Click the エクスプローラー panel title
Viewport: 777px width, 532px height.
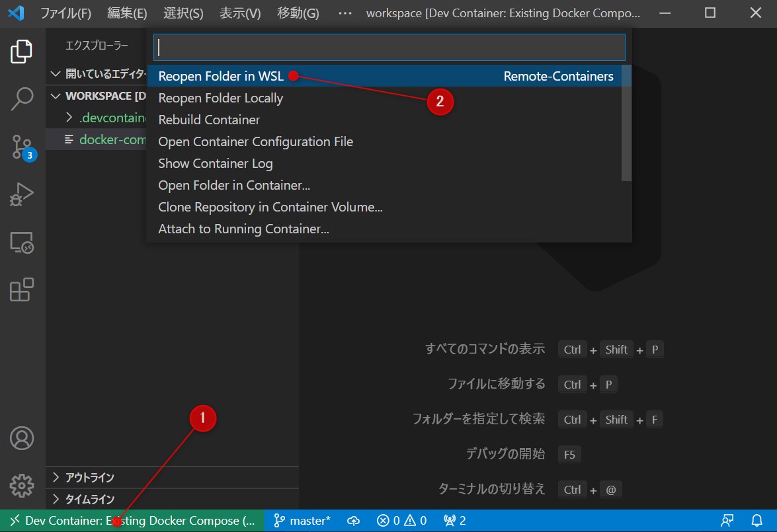(x=97, y=46)
